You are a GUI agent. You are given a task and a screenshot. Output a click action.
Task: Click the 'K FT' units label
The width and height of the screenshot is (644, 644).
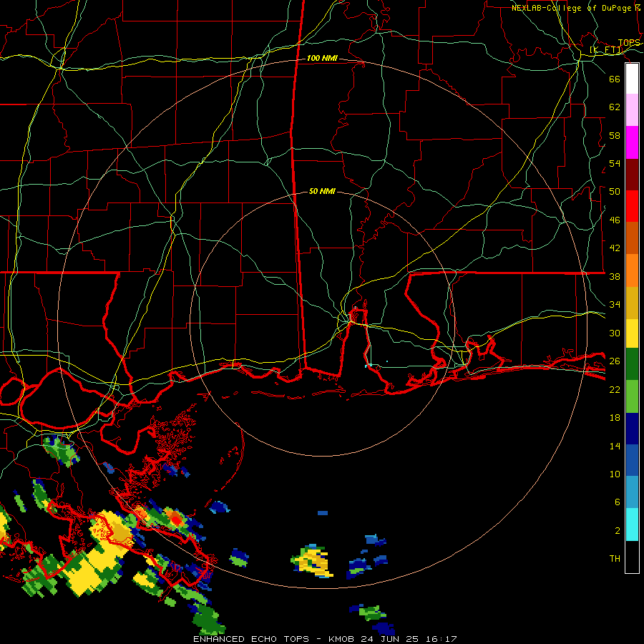click(x=606, y=50)
